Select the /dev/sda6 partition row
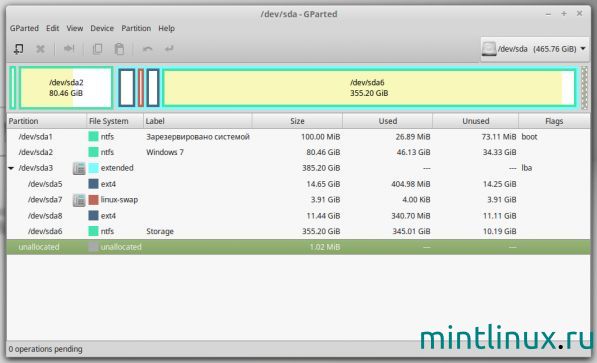 point(298,231)
